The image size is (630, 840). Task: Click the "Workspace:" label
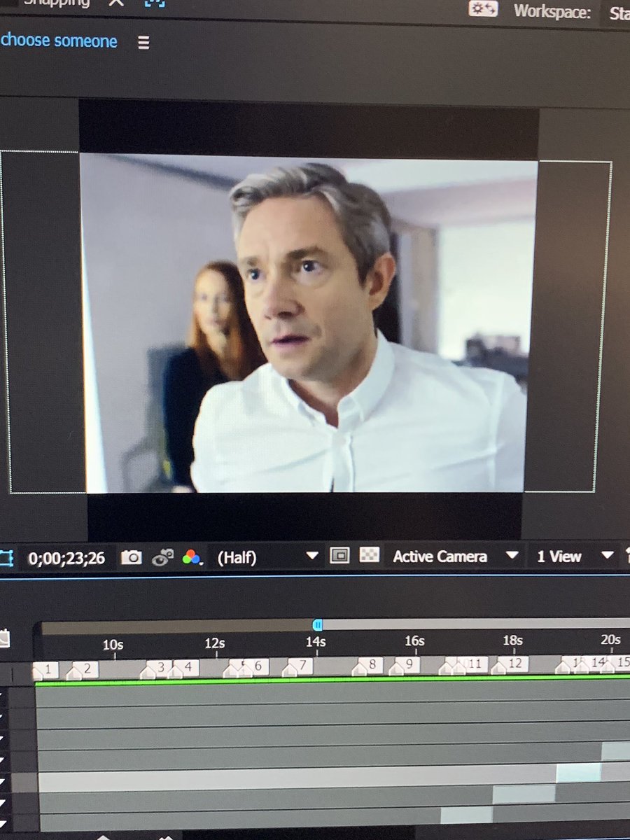pos(552,11)
